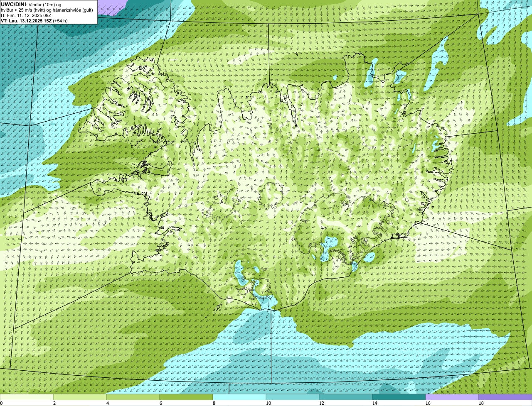Click the legend scale label '14'

click(x=375, y=403)
